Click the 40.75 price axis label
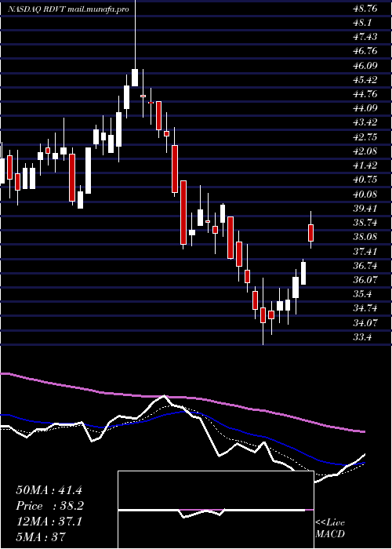Viewport: 392px width, 549px height. tap(365, 180)
